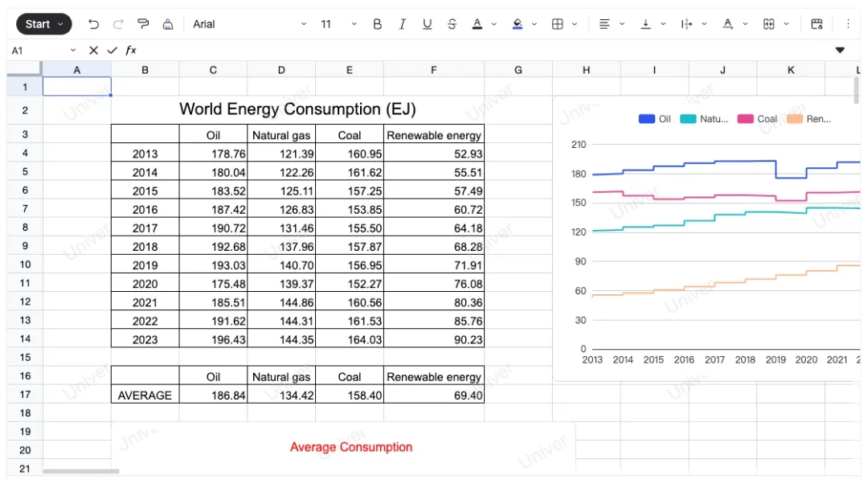Click the A1 cell name box
Viewport: 868px width, 480px height.
coord(36,50)
